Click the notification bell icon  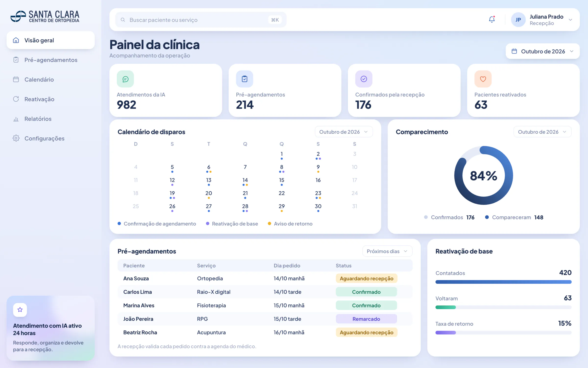492,19
